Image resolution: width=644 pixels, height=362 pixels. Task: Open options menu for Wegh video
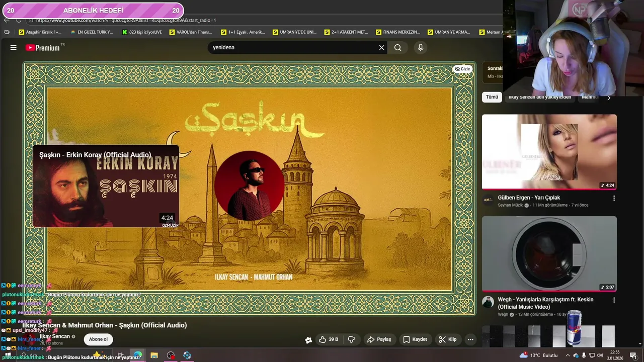[x=614, y=300]
